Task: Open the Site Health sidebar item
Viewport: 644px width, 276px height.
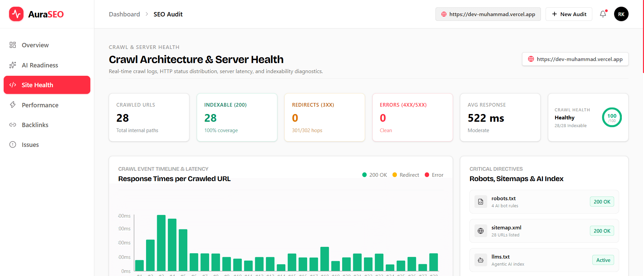Action: pyautogui.click(x=47, y=85)
